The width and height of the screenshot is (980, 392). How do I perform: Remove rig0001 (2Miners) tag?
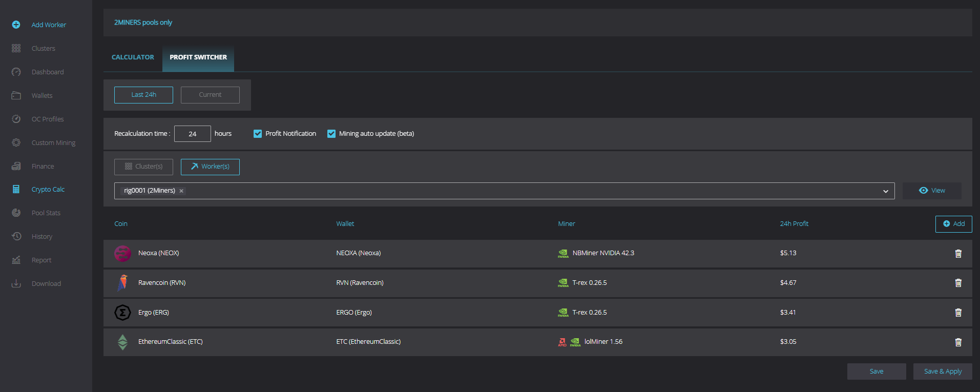(x=181, y=191)
